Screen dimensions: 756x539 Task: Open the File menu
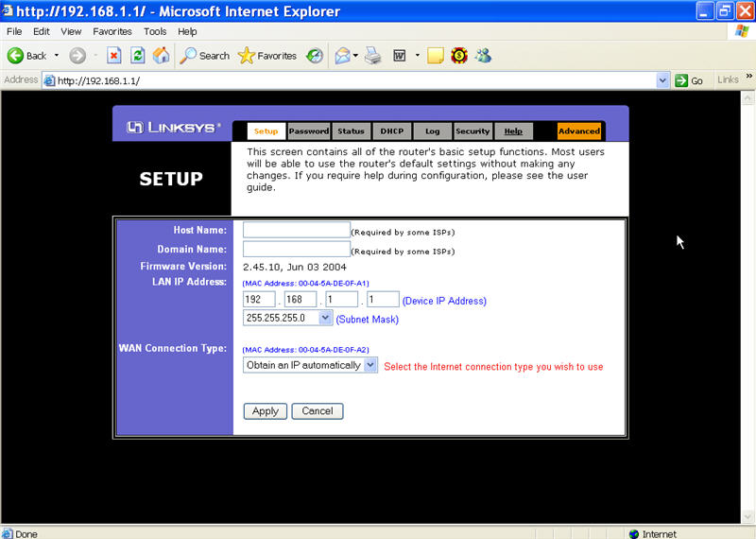click(x=14, y=31)
